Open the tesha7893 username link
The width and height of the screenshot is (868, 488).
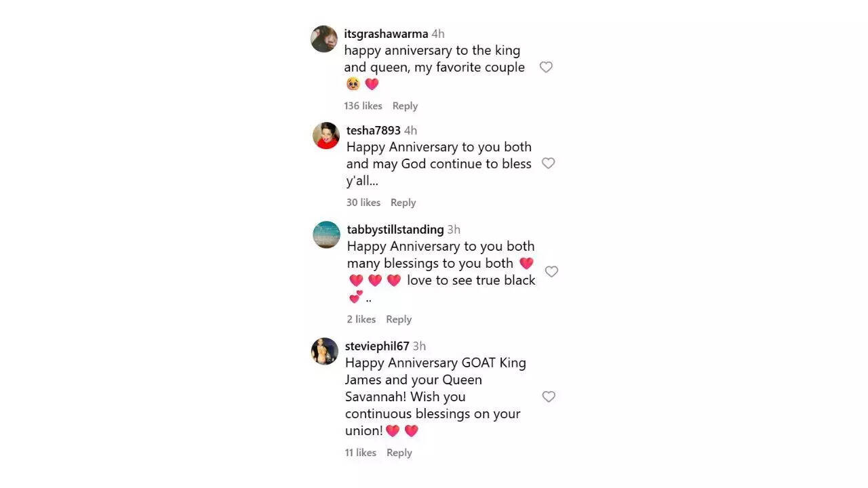pos(374,130)
